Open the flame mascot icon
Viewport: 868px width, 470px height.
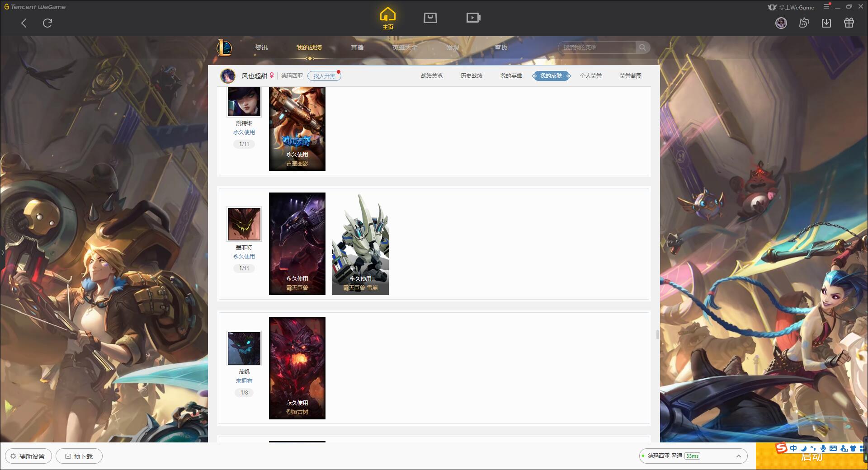click(x=804, y=23)
